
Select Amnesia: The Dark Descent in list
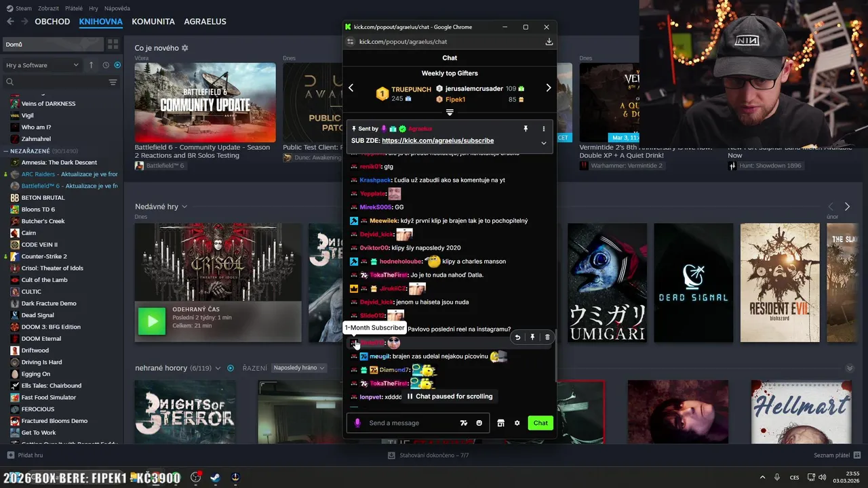(x=59, y=163)
